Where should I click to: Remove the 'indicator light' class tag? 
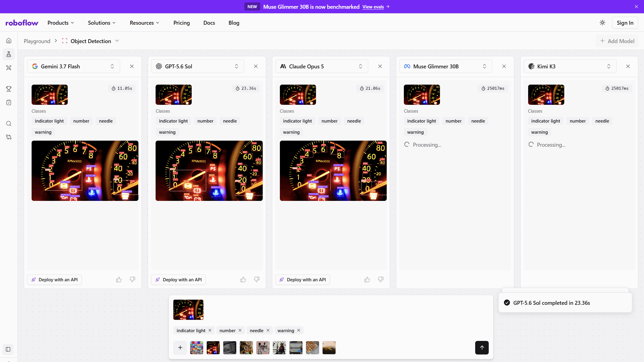[x=210, y=330]
